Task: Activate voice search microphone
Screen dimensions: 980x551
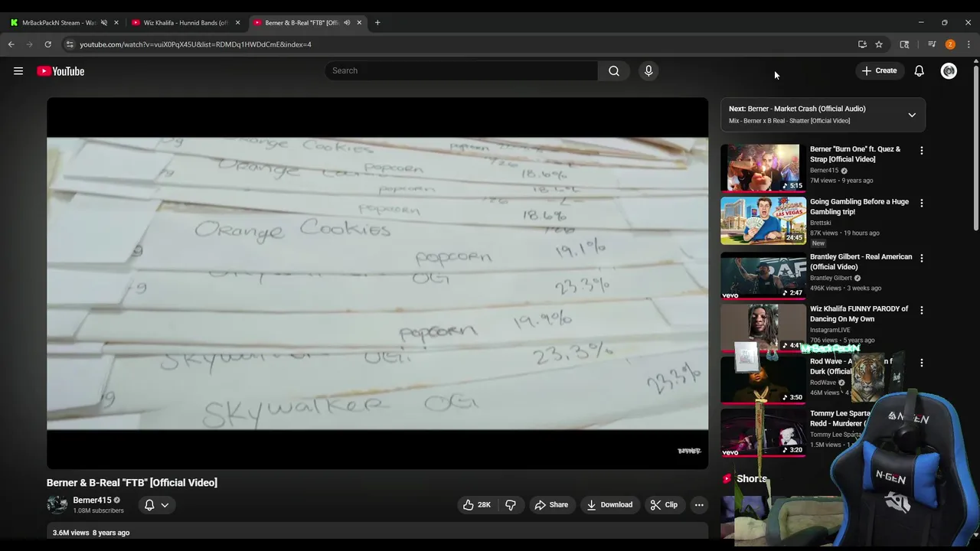Action: 648,70
